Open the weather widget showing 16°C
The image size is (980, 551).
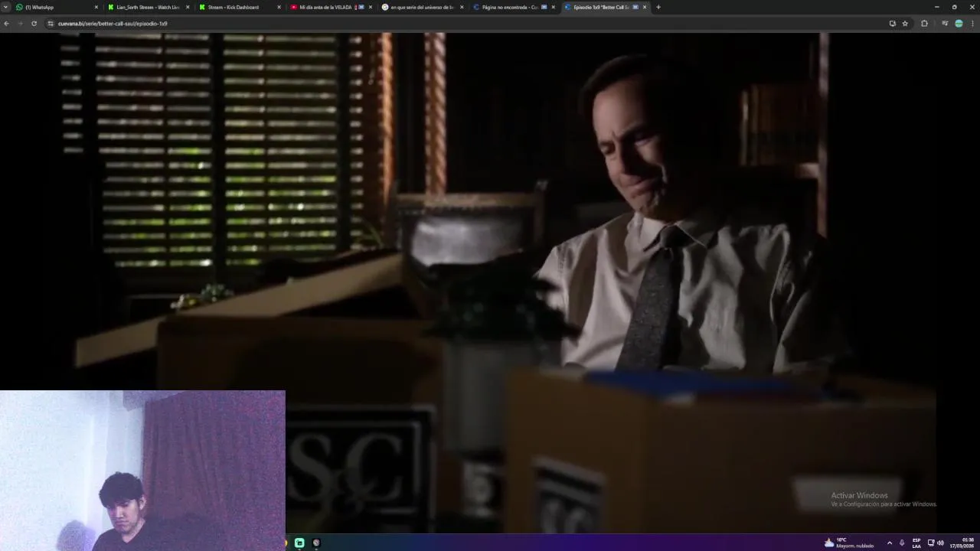click(848, 543)
